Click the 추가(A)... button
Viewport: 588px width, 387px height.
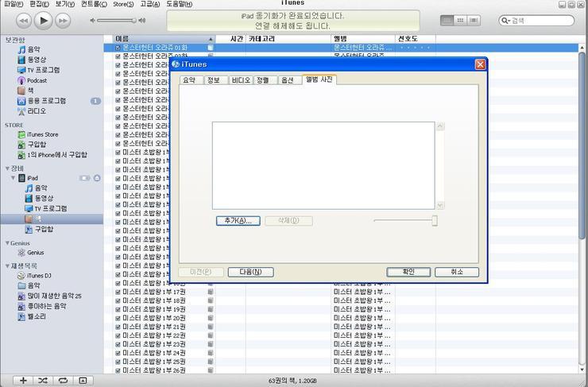(x=238, y=221)
